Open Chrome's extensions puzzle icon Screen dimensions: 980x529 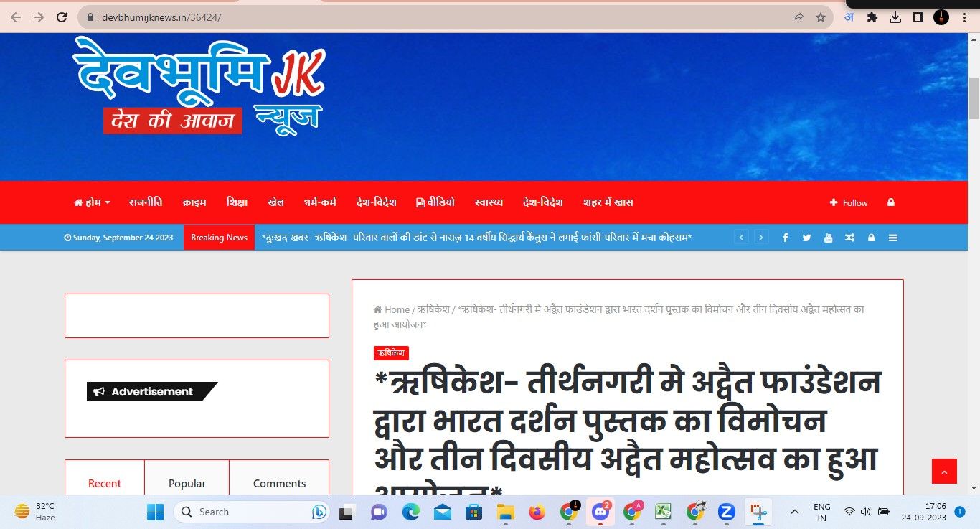(x=872, y=17)
